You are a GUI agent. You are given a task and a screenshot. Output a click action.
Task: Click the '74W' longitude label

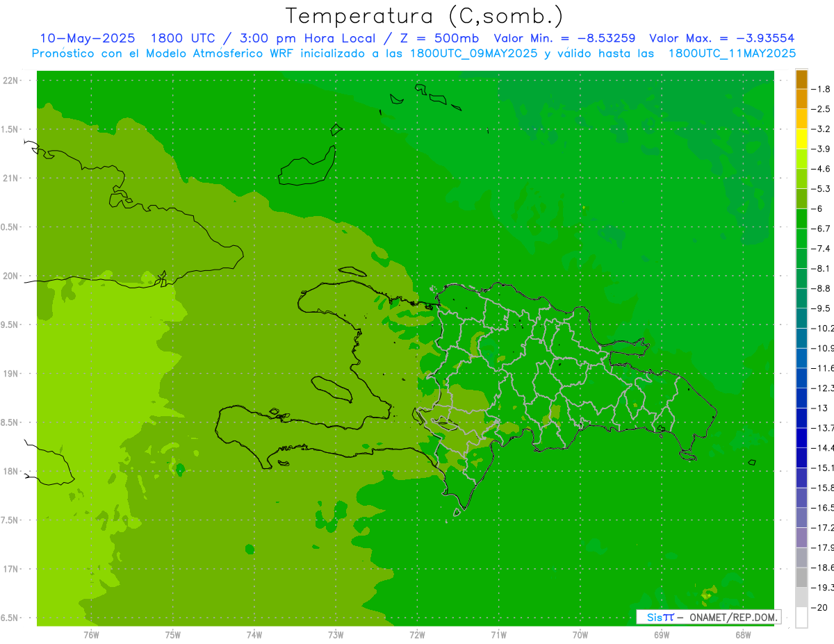[x=254, y=635]
